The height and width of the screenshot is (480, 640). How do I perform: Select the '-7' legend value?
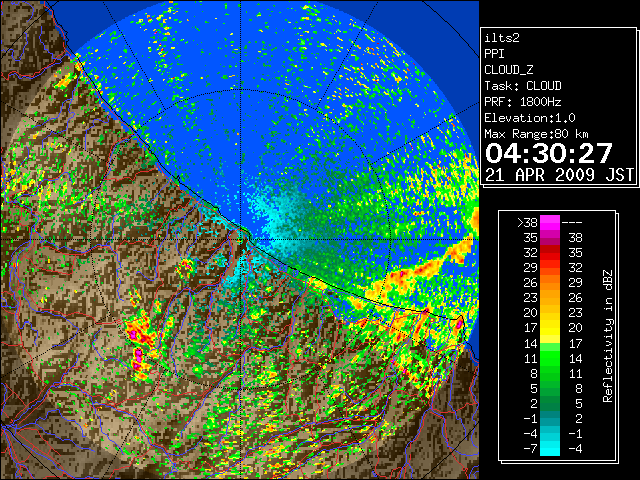click(x=530, y=449)
